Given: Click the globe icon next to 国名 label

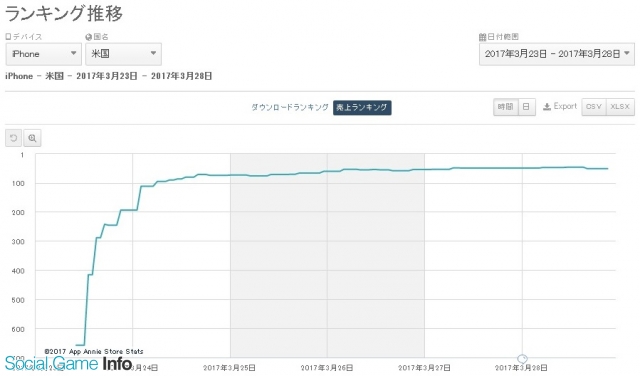Looking at the screenshot, I should tap(88, 37).
